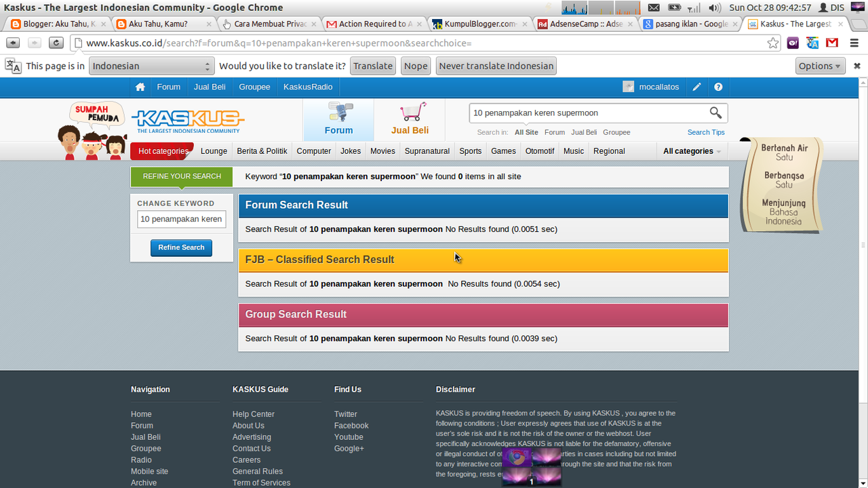Open the Gmail extension icon
Image resolution: width=868 pixels, height=488 pixels.
[832, 43]
